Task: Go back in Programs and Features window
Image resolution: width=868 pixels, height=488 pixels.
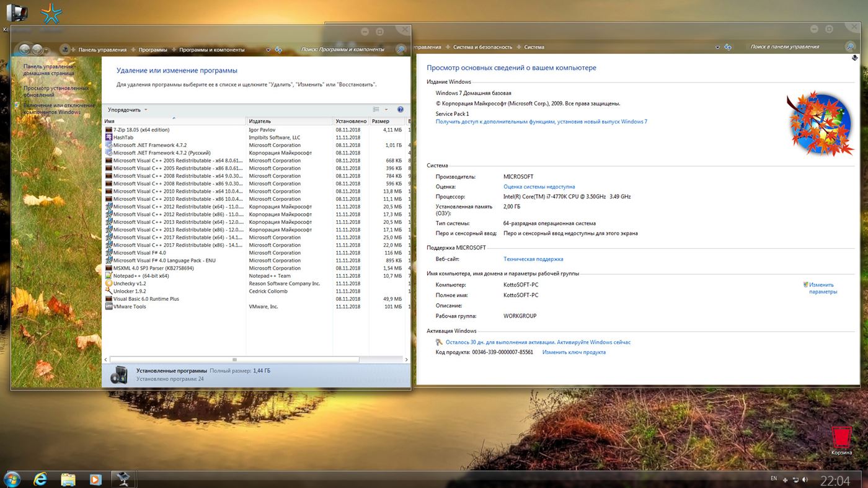Action: point(25,50)
